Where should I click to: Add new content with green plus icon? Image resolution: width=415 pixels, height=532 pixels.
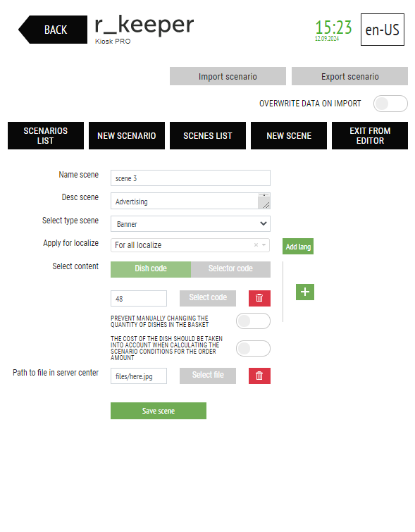pos(304,292)
